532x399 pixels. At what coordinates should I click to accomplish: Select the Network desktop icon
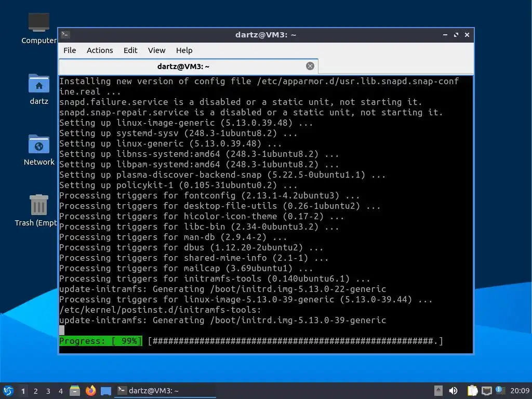point(38,150)
